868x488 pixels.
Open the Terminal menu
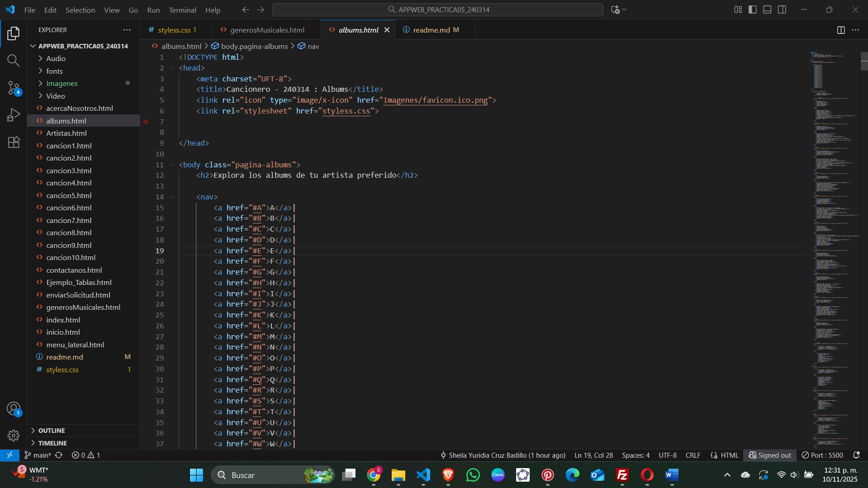182,10
